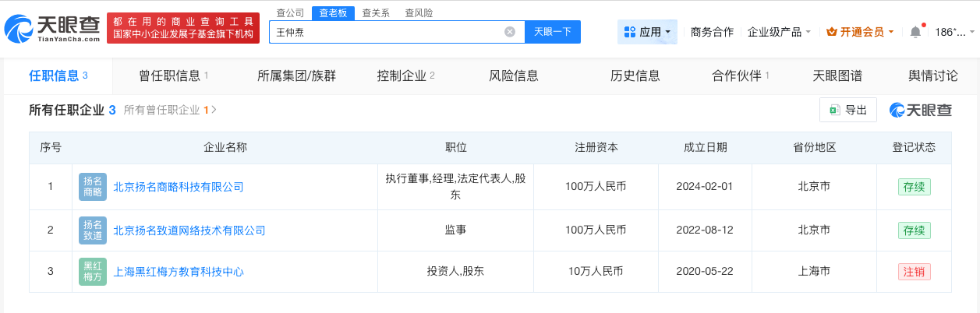Open 上海黑红梅方教育科技中心 company link
The image size is (980, 313).
(179, 272)
